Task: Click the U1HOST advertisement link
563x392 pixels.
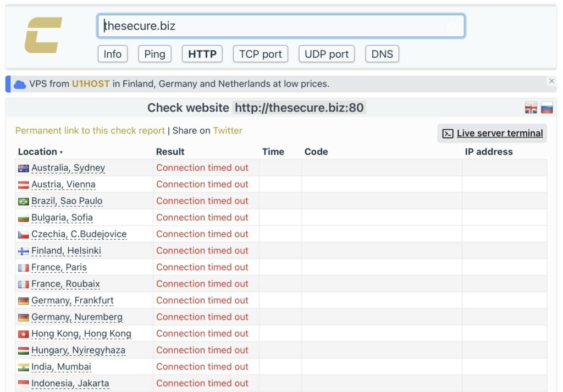Action: [91, 84]
